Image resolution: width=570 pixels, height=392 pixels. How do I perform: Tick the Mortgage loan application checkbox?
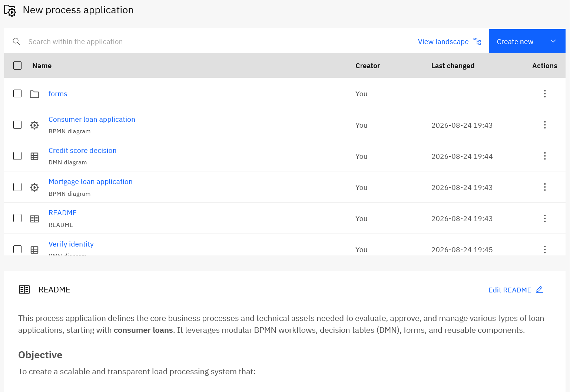pos(17,187)
